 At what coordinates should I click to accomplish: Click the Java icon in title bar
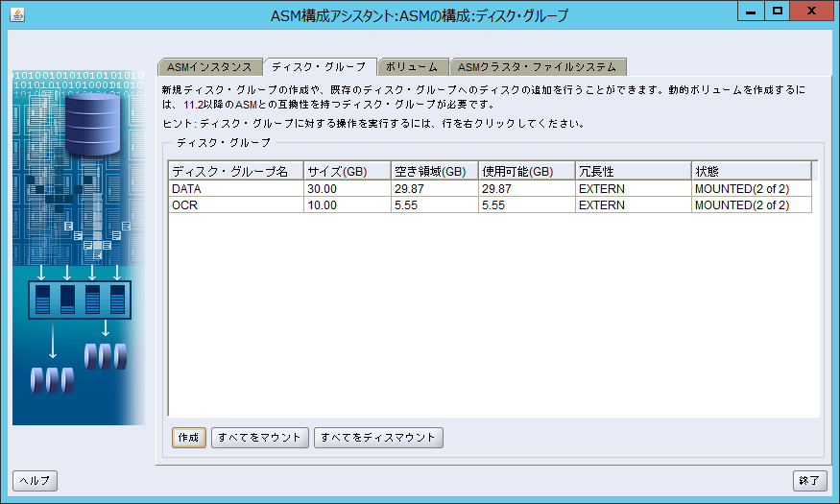17,14
